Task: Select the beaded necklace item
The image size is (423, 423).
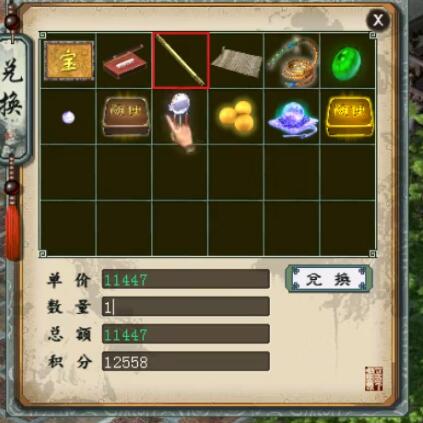Action: pyautogui.click(x=292, y=62)
